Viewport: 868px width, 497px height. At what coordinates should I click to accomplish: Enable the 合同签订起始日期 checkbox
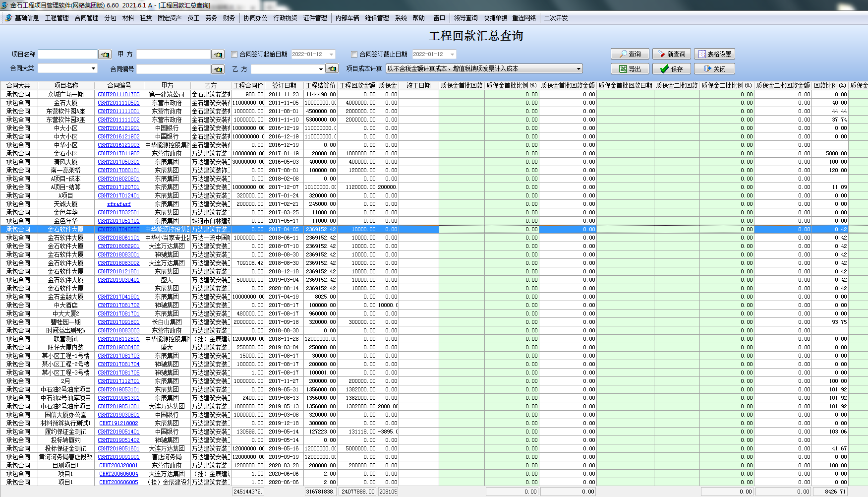click(234, 55)
